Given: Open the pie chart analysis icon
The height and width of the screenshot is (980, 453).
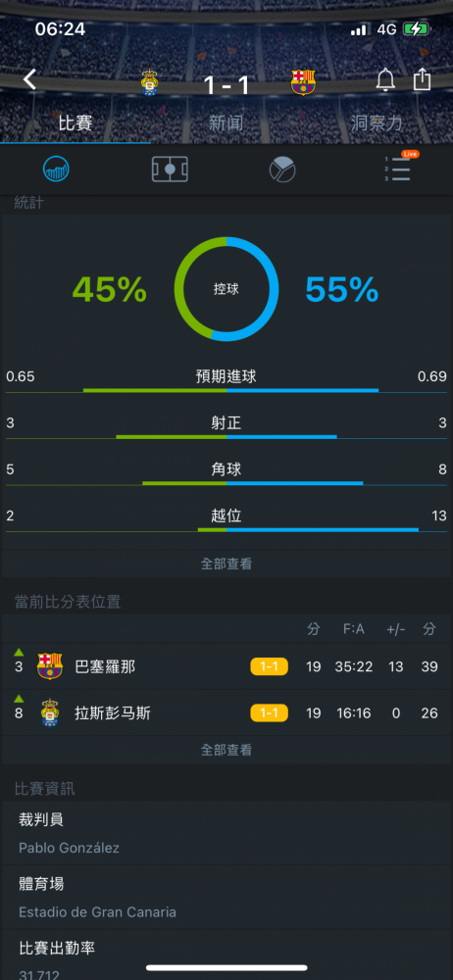Looking at the screenshot, I should 282,169.
